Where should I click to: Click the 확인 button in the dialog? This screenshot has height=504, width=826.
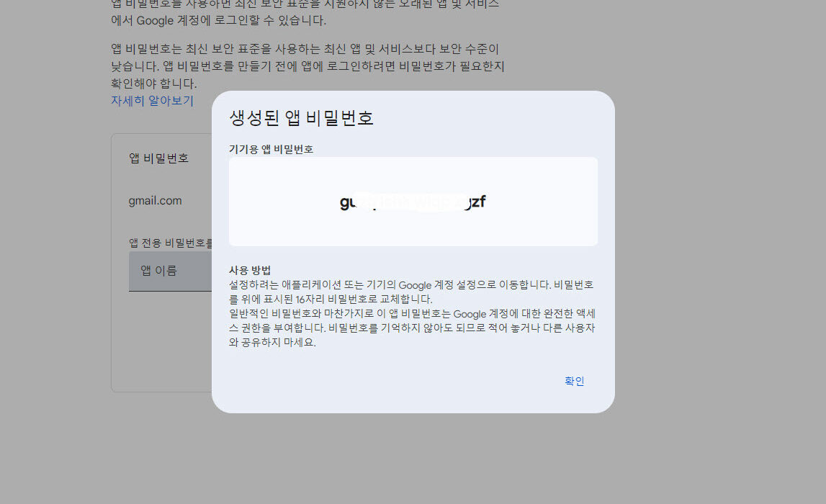coord(574,381)
